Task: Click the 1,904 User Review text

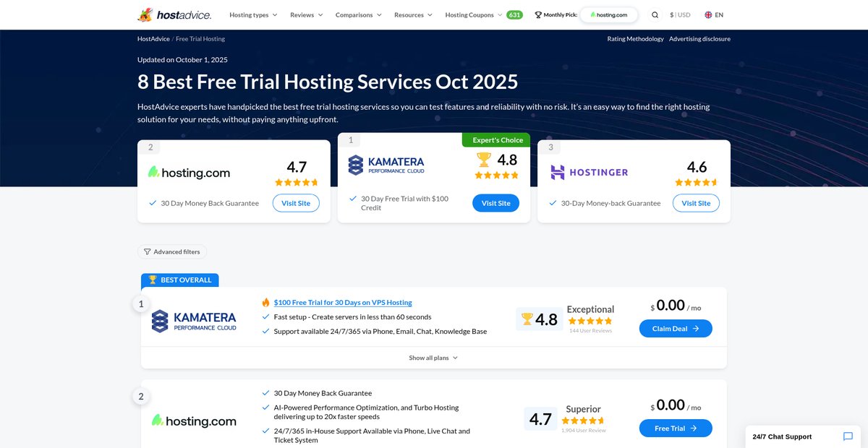Action: tap(583, 431)
